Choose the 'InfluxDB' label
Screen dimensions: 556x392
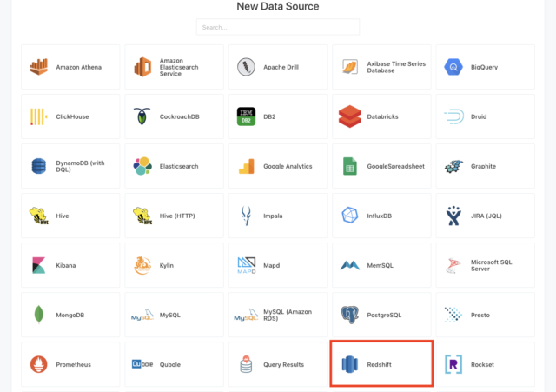tap(380, 216)
